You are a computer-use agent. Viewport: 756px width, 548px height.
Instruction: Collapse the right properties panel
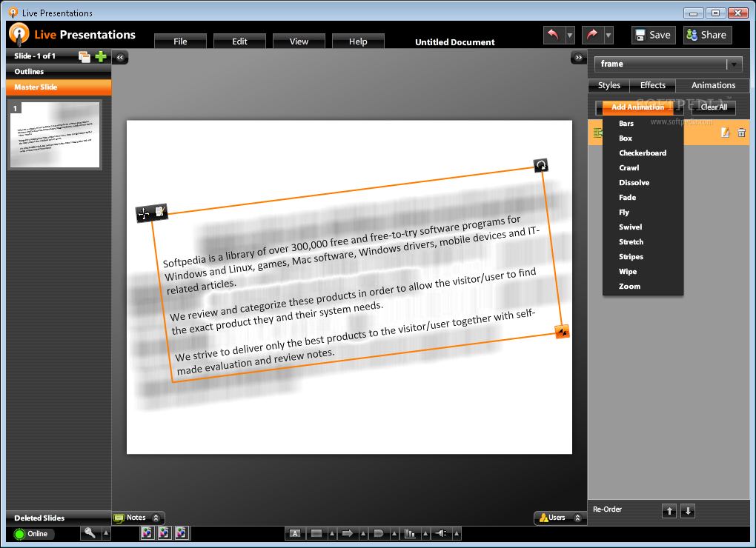pos(579,57)
